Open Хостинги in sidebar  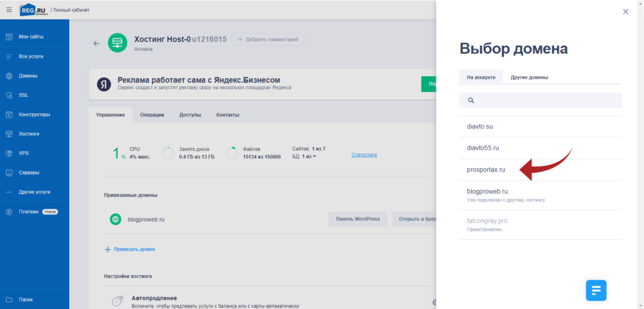tap(29, 134)
